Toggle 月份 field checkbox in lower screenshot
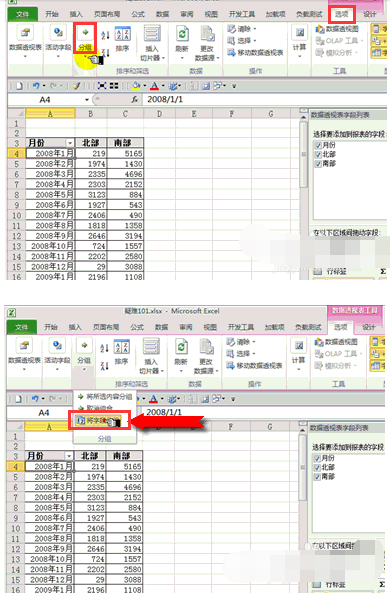 point(317,458)
